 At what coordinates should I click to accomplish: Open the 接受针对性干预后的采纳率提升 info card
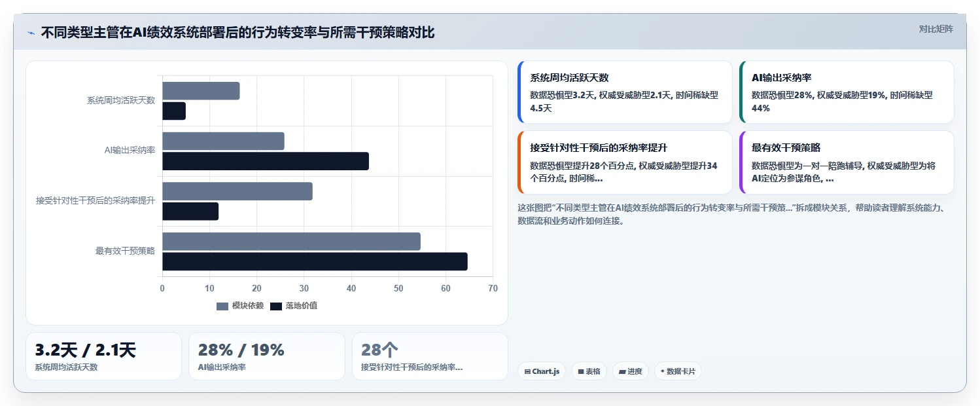(x=625, y=162)
